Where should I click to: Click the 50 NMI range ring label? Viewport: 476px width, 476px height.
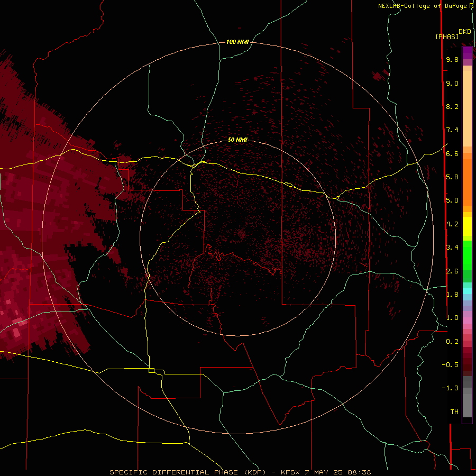pyautogui.click(x=237, y=140)
